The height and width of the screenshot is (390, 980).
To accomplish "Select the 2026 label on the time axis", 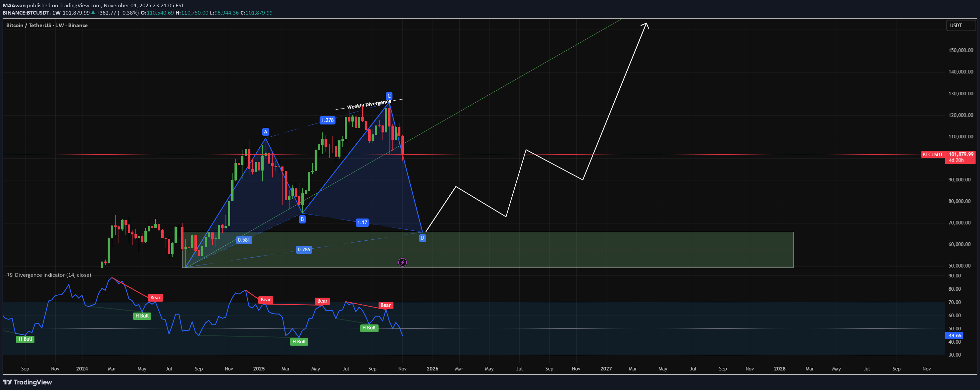I will tap(433, 368).
